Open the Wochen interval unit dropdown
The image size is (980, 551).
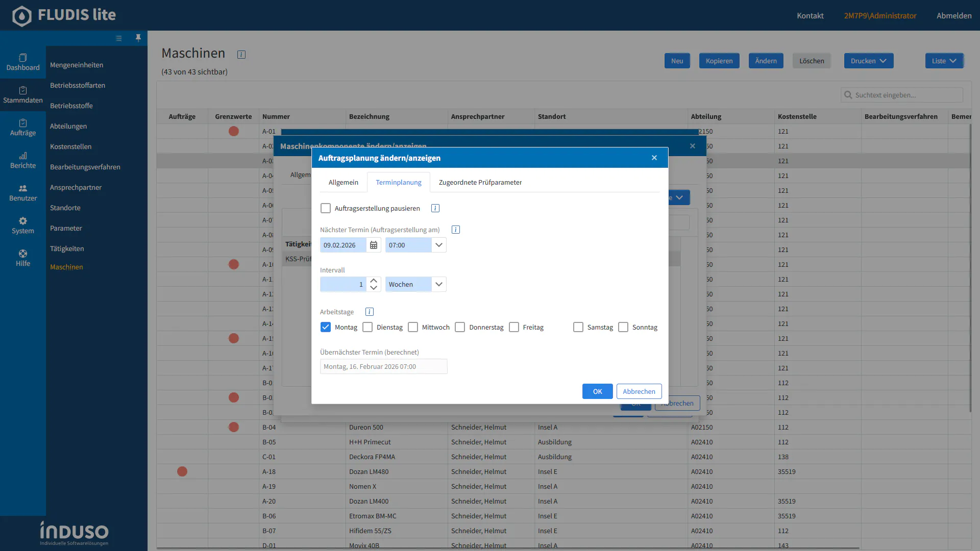438,285
